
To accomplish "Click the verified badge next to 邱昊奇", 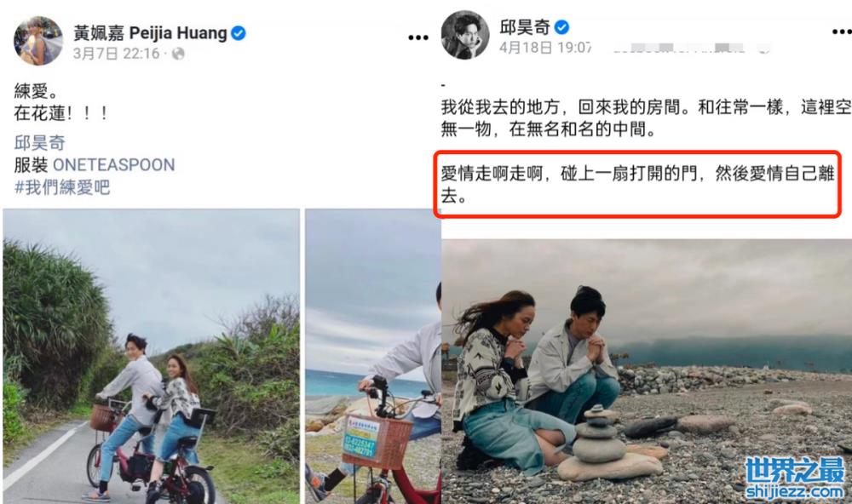I will coord(561,26).
